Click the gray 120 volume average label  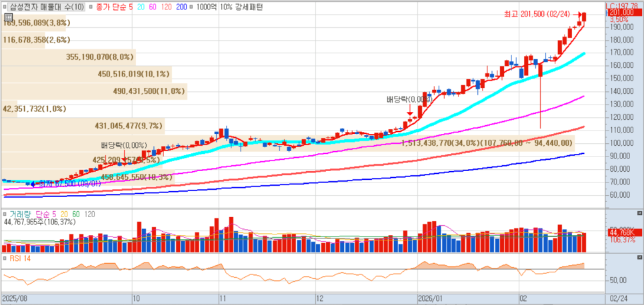tap(89, 214)
